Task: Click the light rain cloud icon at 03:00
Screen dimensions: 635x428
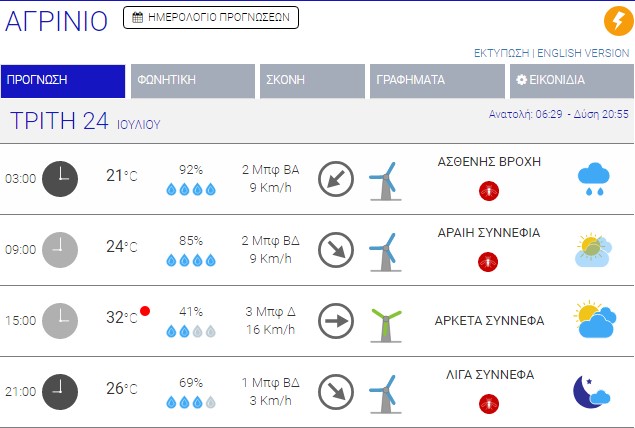Action: pos(594,179)
